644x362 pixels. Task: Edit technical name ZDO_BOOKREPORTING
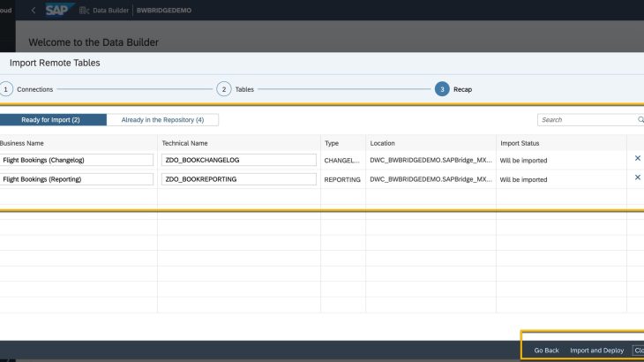coord(238,179)
